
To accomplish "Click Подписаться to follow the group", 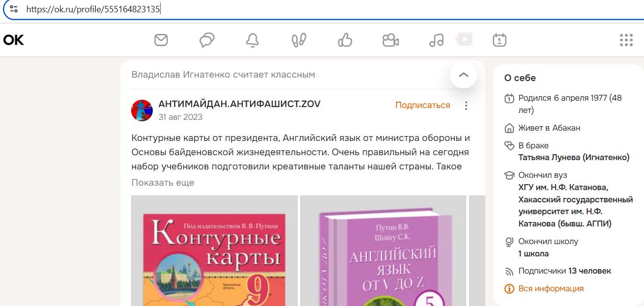I will pos(422,105).
